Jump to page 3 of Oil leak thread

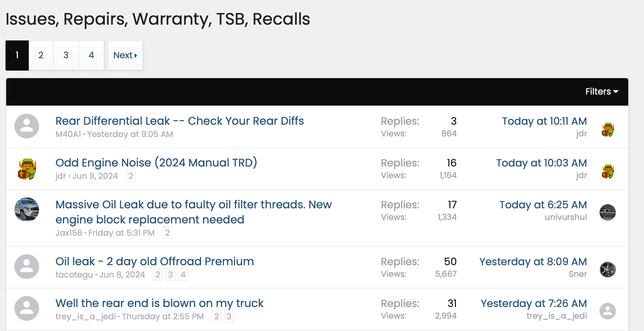click(x=170, y=274)
